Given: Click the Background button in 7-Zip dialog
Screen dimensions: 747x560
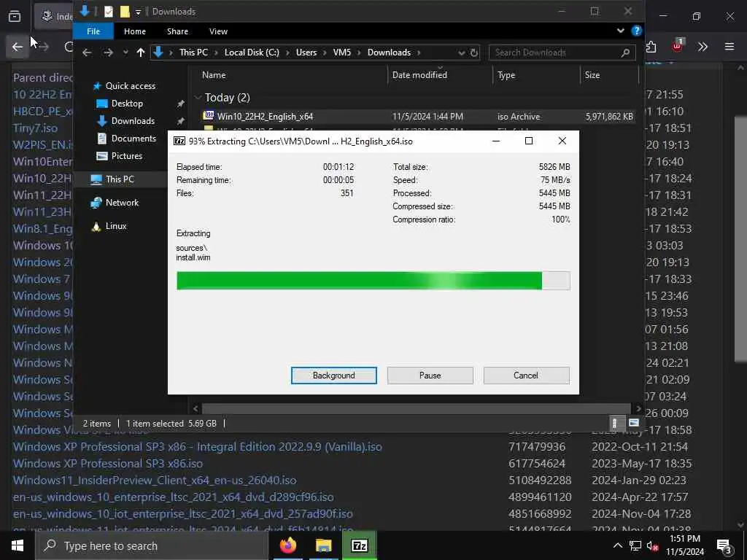Looking at the screenshot, I should 333,376.
